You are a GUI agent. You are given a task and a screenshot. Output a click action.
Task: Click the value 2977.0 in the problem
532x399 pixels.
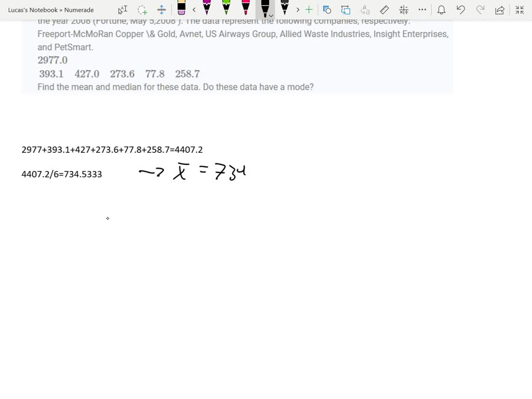[52, 60]
